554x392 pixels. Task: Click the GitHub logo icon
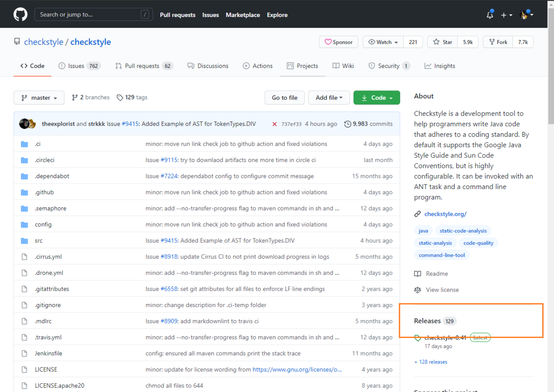click(x=20, y=15)
